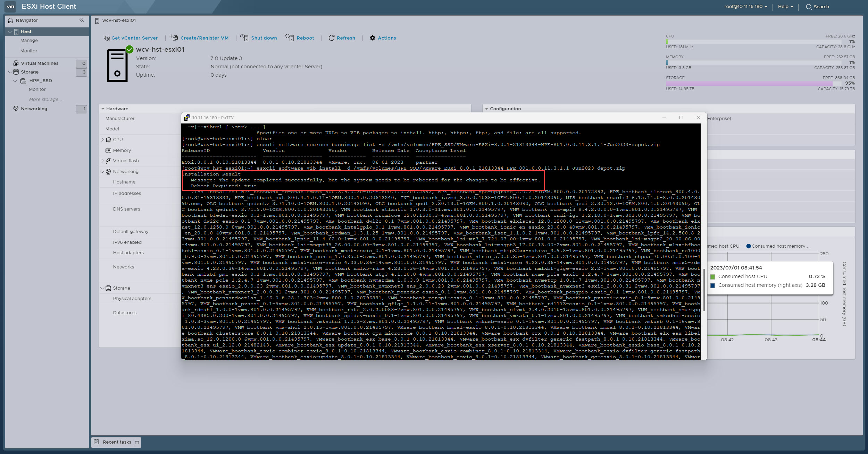Open the Actions menu label
The image size is (868, 454).
click(387, 38)
